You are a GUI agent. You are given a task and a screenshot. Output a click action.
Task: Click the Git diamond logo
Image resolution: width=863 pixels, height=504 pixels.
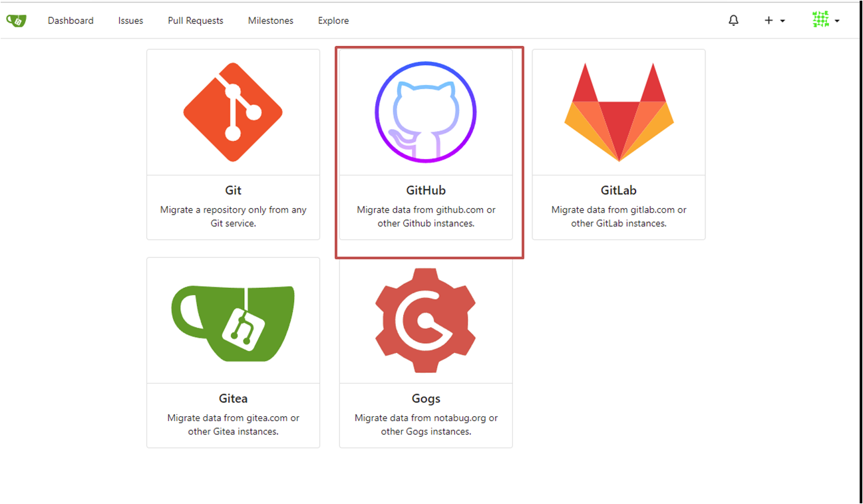(233, 112)
